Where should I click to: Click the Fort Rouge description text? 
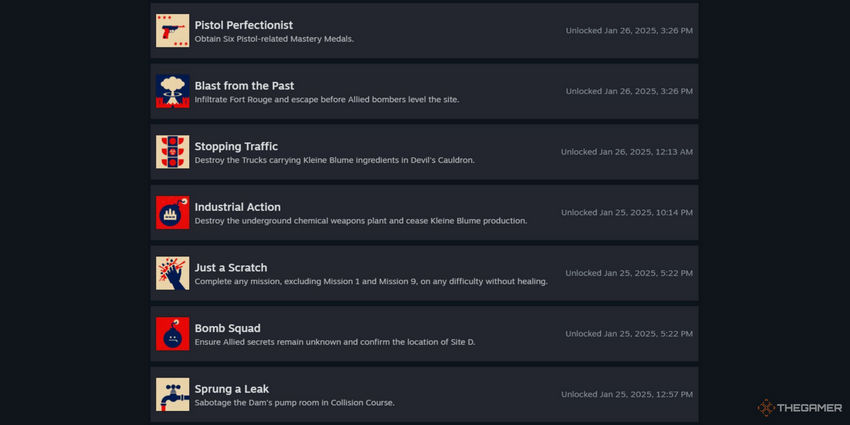click(327, 100)
